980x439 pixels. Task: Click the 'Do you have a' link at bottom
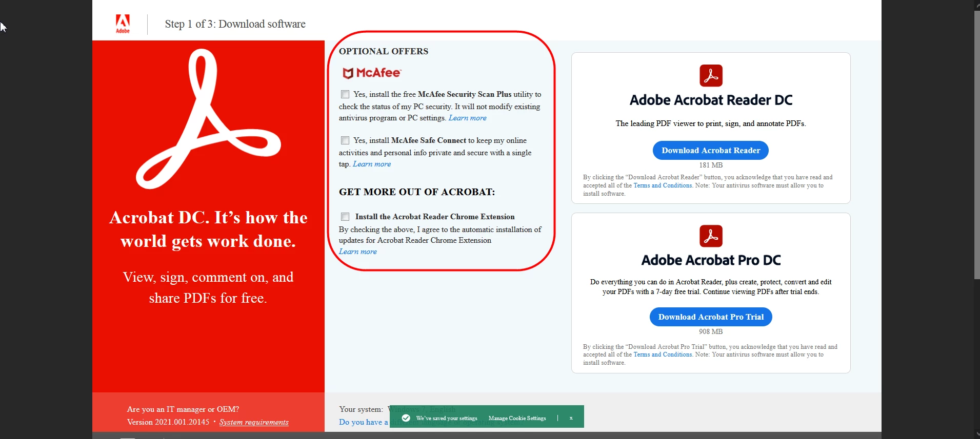364,422
